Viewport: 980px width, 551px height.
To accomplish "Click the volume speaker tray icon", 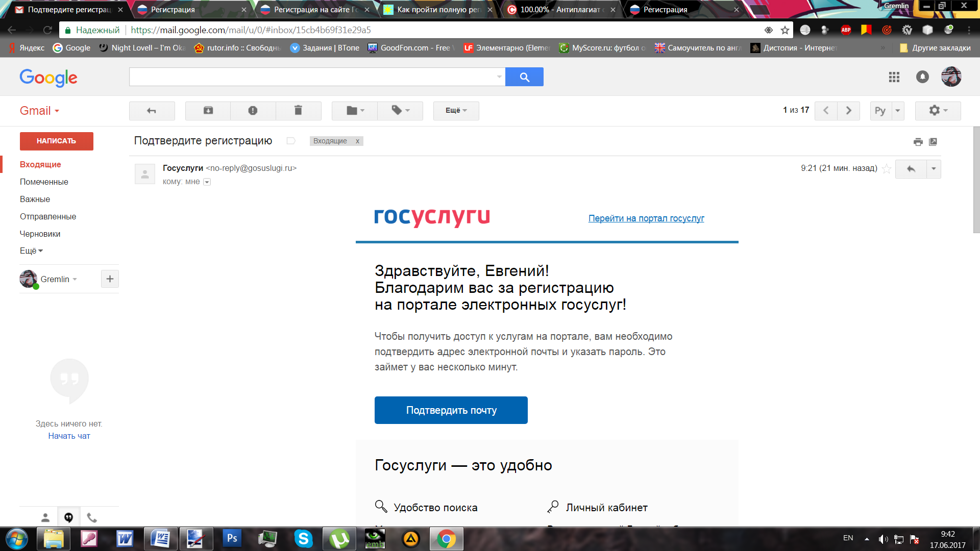I will point(883,539).
